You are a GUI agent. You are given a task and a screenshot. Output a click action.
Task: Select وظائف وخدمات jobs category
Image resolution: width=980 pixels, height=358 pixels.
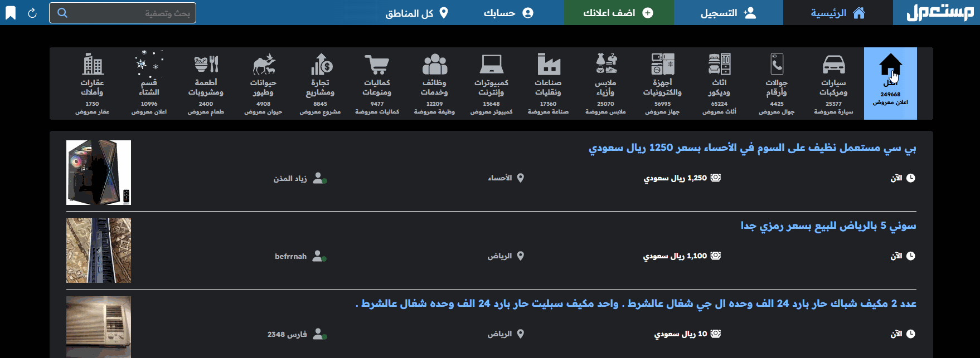(434, 84)
